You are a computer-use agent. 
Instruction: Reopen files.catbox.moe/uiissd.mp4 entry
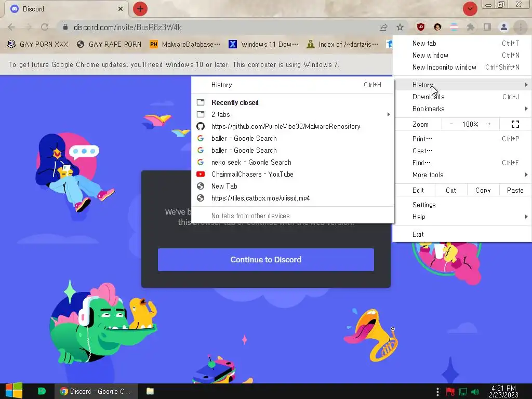292,198
